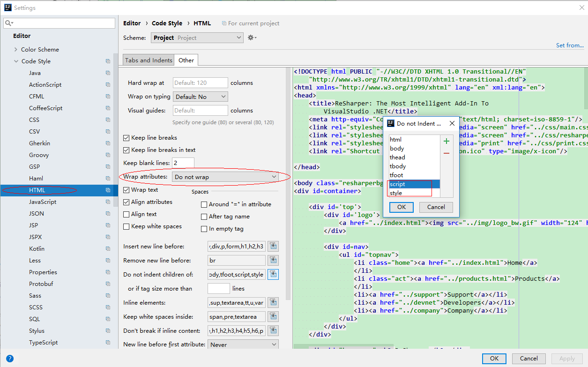Click the copy icon next to Code Style

pos(108,61)
